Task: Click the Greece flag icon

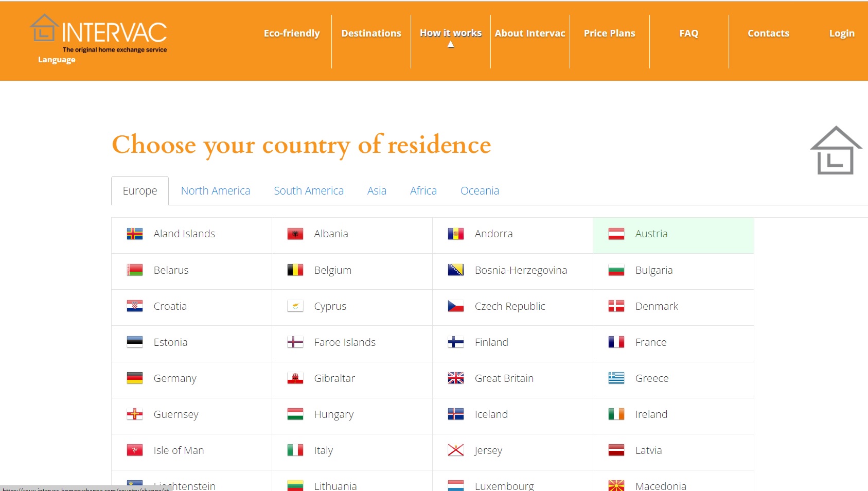Action: [616, 378]
